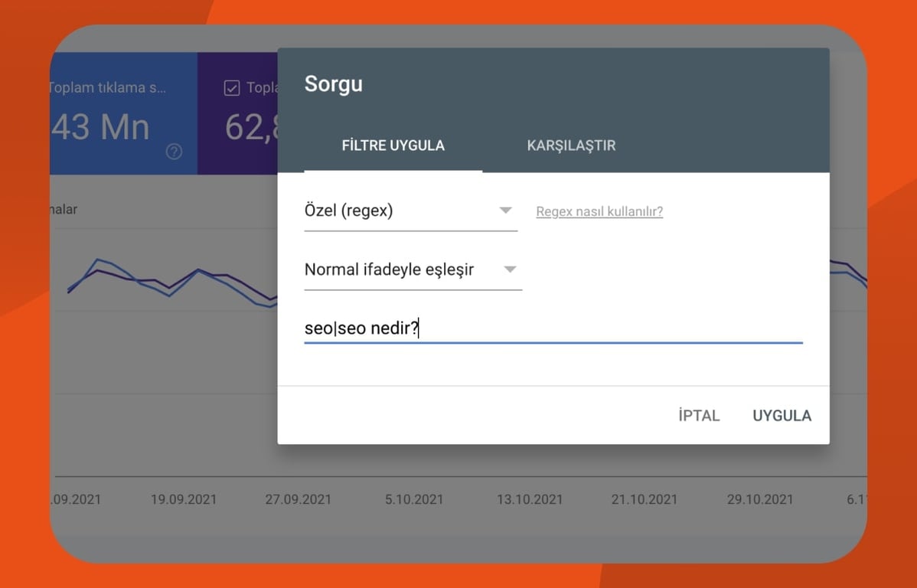Click the arrow icon beside "Özel (regex)"
The width and height of the screenshot is (917, 588).
point(507,211)
